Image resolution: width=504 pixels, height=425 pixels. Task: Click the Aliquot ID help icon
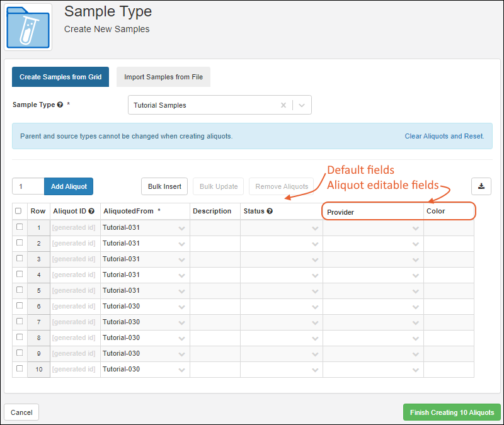[91, 212]
